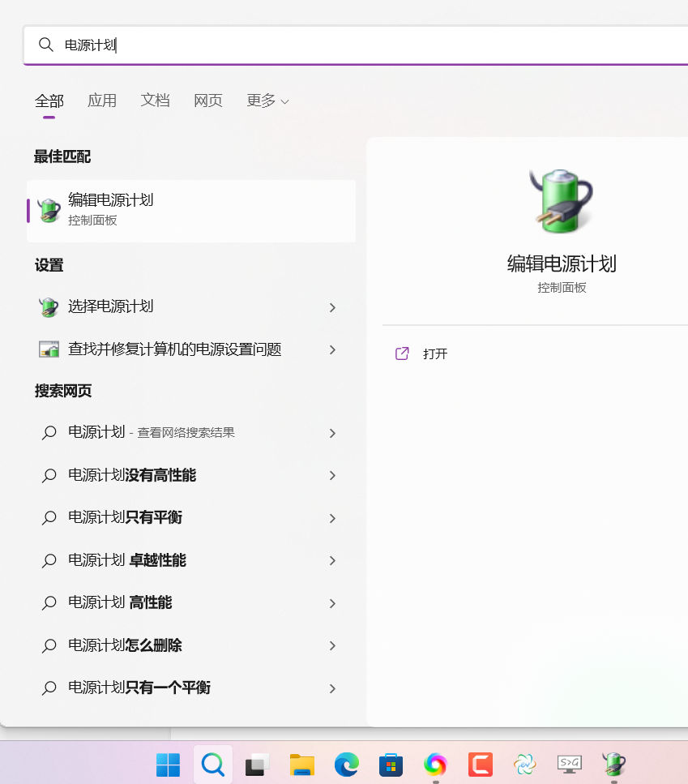
Task: Open Microsoft Store from the taskbar
Action: (x=391, y=764)
